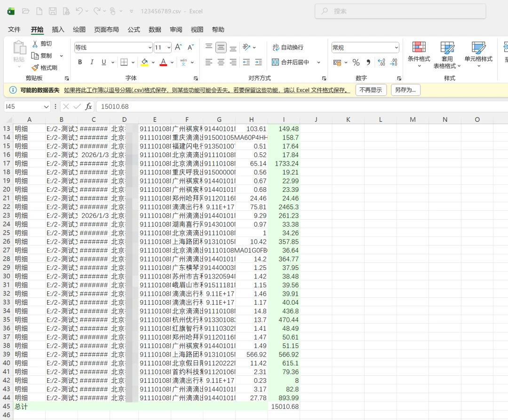Image resolution: width=508 pixels, height=420 pixels.
Task: Switch to the 数据 ribbon tab
Action: point(154,29)
